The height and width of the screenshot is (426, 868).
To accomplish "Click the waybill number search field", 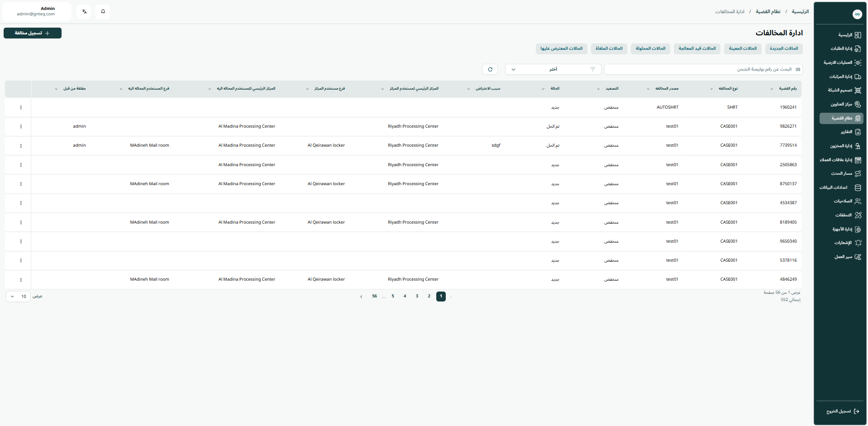I will pos(699,69).
